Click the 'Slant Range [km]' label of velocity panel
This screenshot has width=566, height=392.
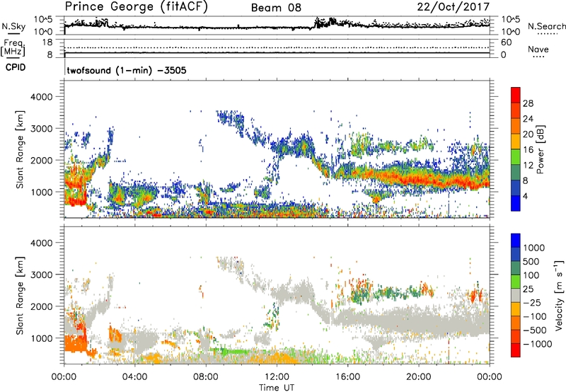(x=20, y=295)
